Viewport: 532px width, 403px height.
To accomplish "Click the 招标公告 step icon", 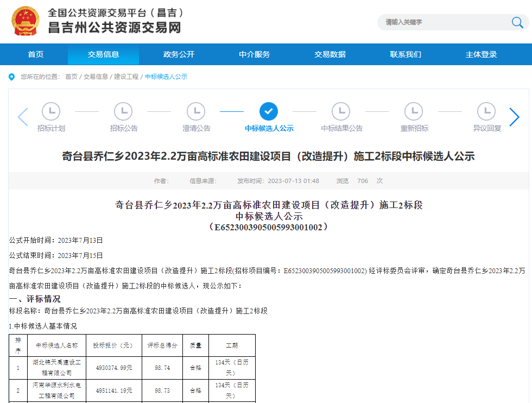I will click(123, 110).
